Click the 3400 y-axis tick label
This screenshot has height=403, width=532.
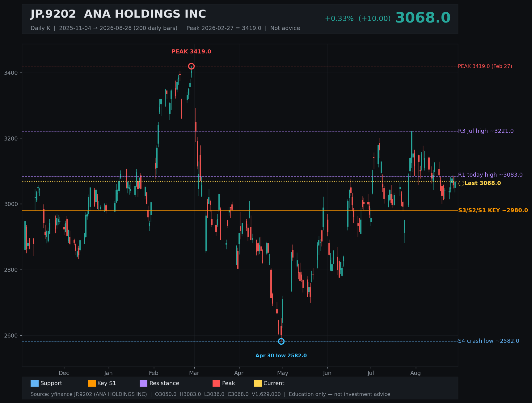click(11, 73)
